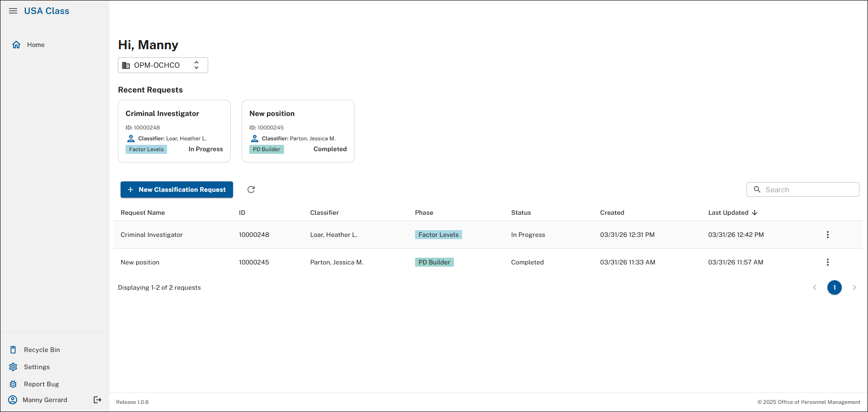This screenshot has width=868, height=412.
Task: Open Manny Gerrard user profile
Action: coord(45,400)
